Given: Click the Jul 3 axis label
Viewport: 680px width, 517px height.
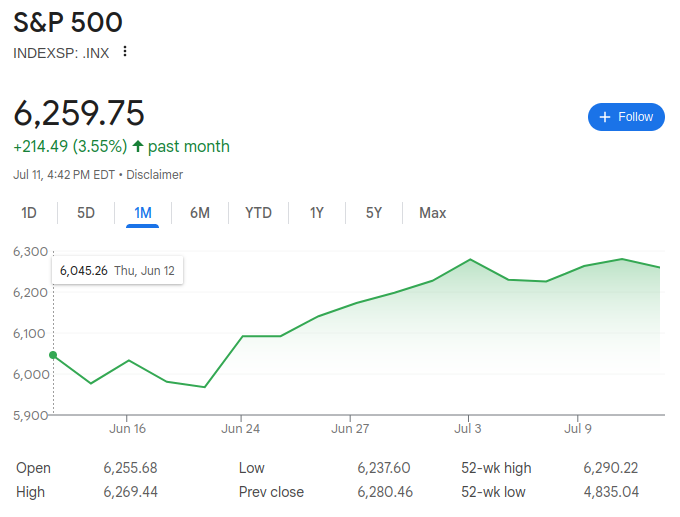Looking at the screenshot, I should coord(468,429).
